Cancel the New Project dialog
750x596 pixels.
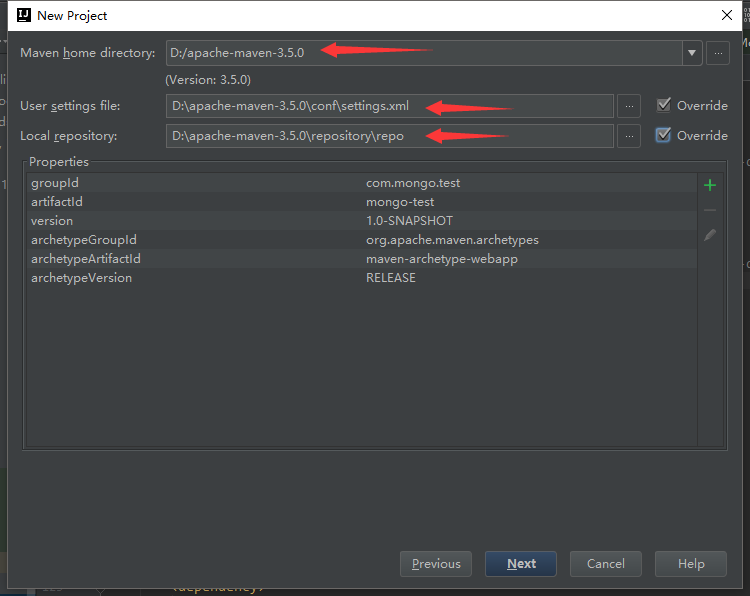tap(606, 564)
